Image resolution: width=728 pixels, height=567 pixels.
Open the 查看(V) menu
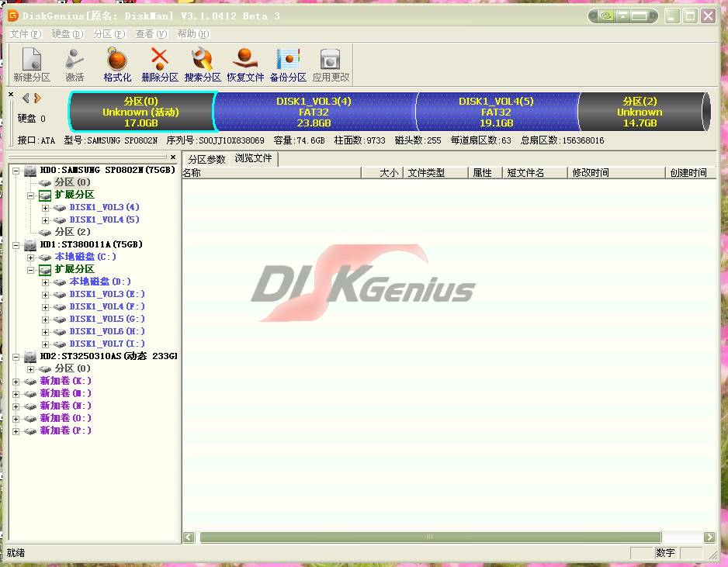(151, 34)
